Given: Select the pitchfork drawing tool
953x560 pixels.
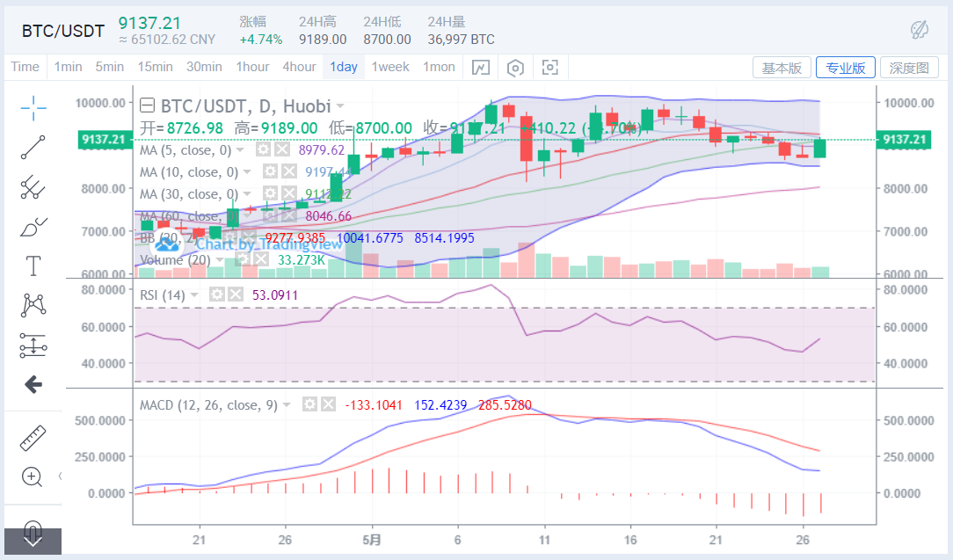Looking at the screenshot, I should point(33,187).
